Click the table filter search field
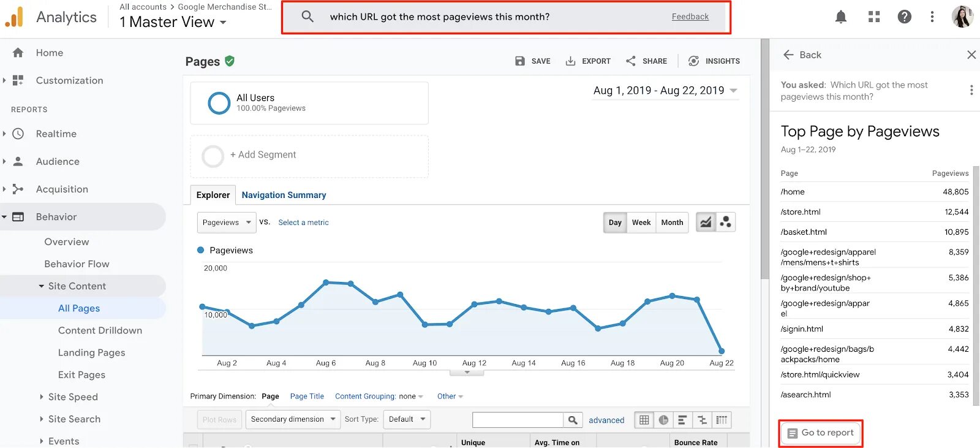The image size is (980, 448). coord(518,420)
